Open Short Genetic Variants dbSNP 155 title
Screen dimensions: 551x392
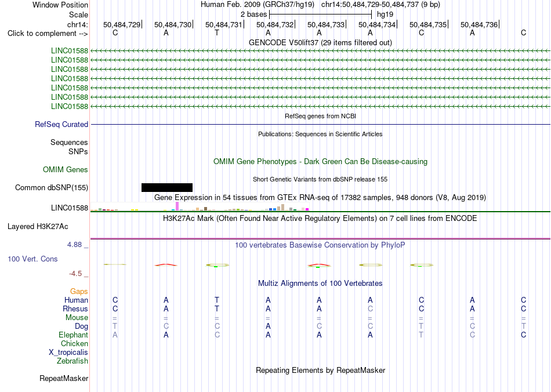[320, 179]
